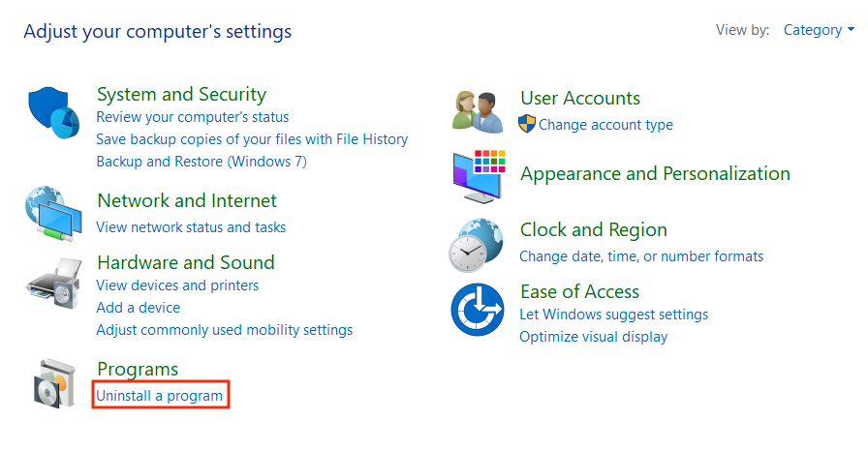Open the View by Category dropdown
Screen dimensions: 868x450
pos(819,30)
